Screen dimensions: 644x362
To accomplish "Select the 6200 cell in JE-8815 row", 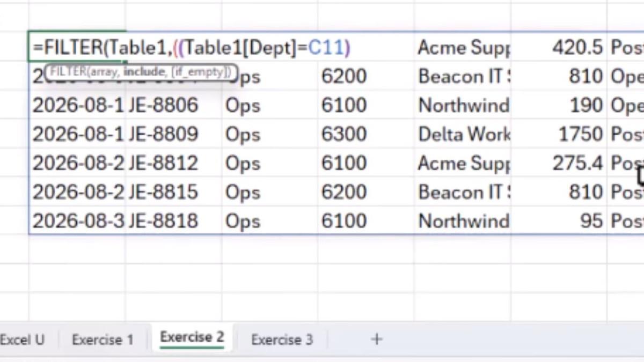I will [366, 192].
